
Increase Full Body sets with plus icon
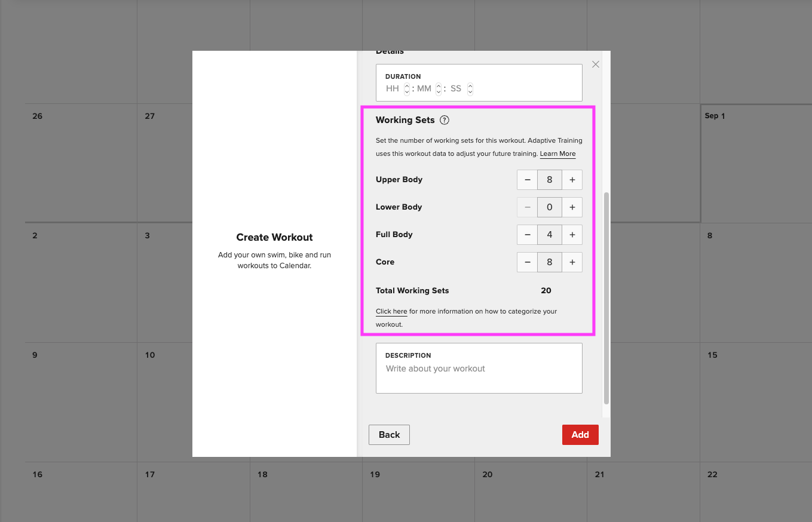[x=572, y=234]
